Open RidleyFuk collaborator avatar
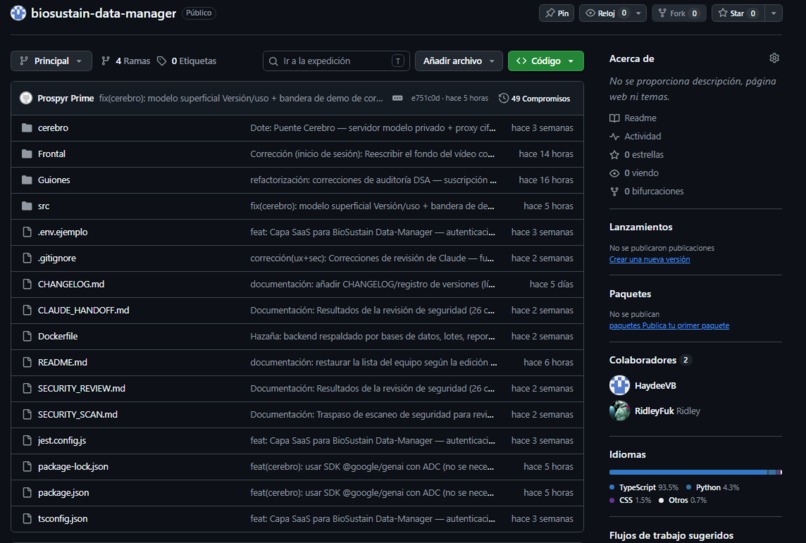Image resolution: width=806 pixels, height=543 pixels. tap(619, 411)
